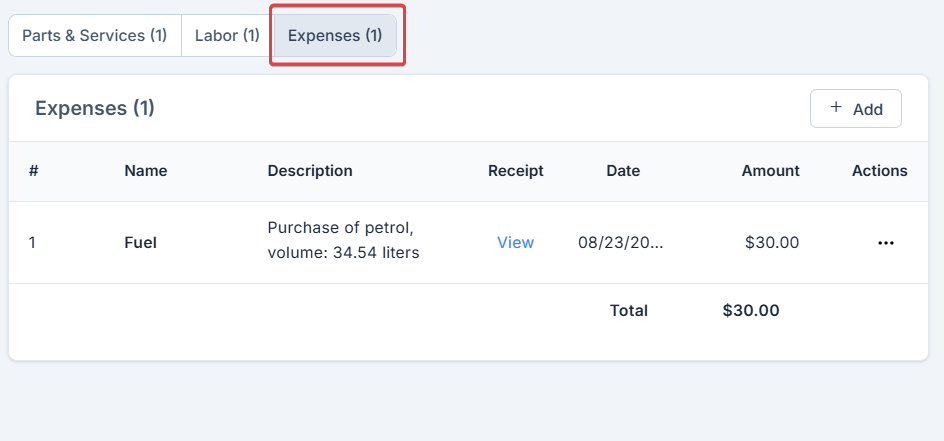Select the Fuel expense name

click(141, 242)
